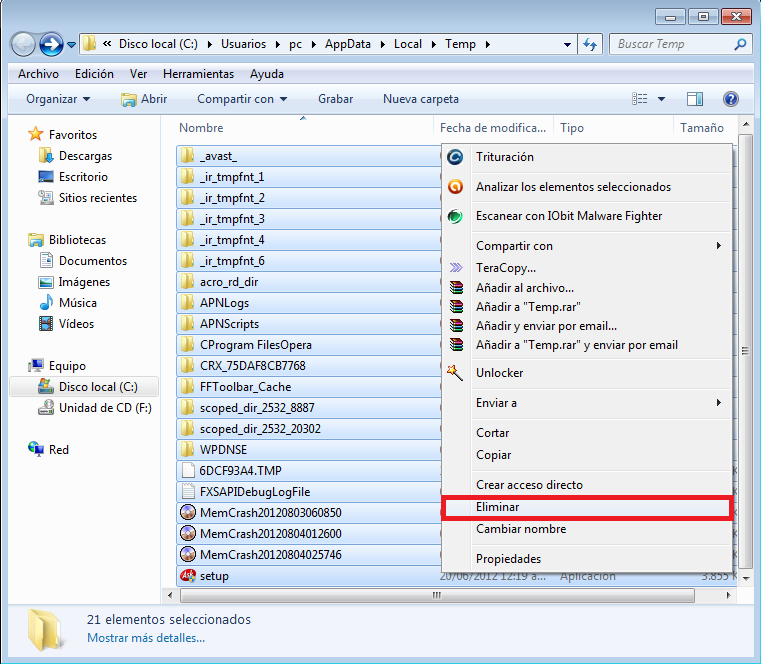Click the Mostrar más detalles link
The image size is (761, 664).
pyautogui.click(x=145, y=637)
